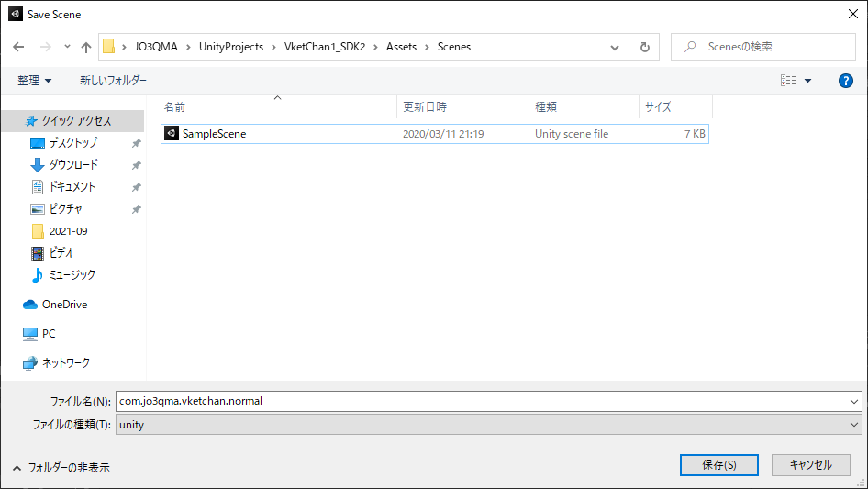Click the pin icon beside ダウンロード
Screen dimensions: 868x489
pos(136,165)
